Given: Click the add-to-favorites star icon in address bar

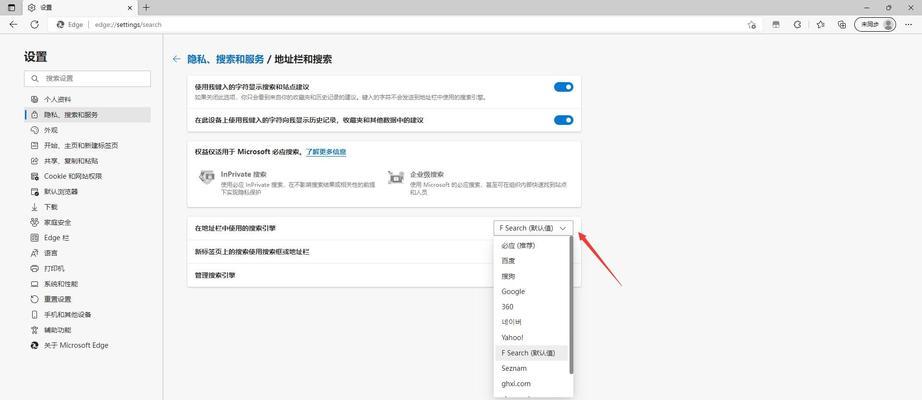Looking at the screenshot, I should click(x=751, y=25).
